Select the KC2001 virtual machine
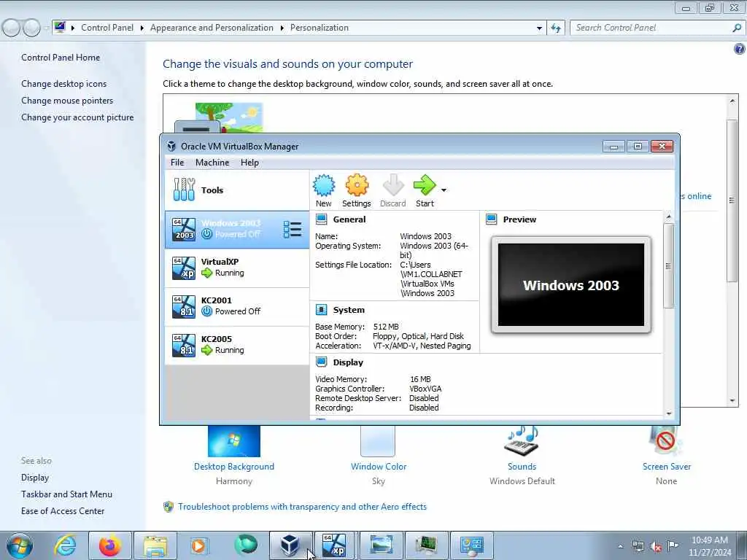Image resolution: width=747 pixels, height=560 pixels. point(237,306)
